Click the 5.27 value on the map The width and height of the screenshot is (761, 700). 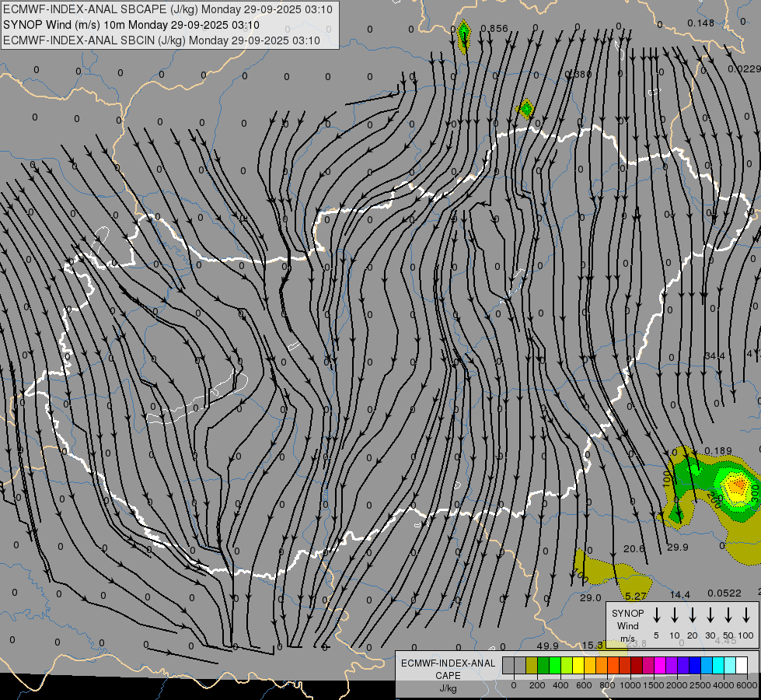(x=636, y=596)
